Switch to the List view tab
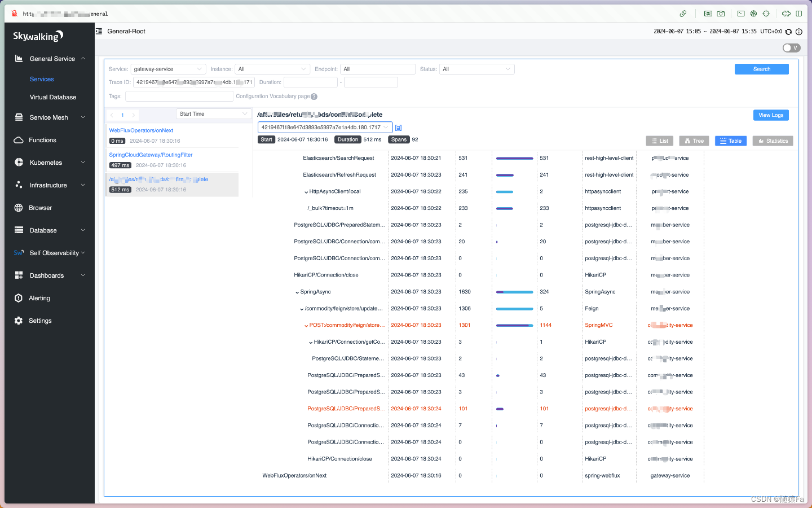Image resolution: width=812 pixels, height=508 pixels. click(660, 141)
